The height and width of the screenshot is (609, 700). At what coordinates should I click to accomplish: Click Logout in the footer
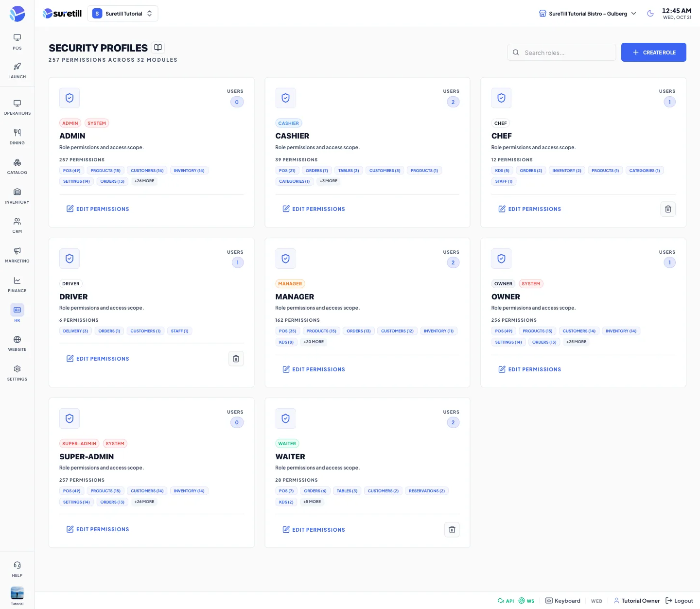pos(679,601)
